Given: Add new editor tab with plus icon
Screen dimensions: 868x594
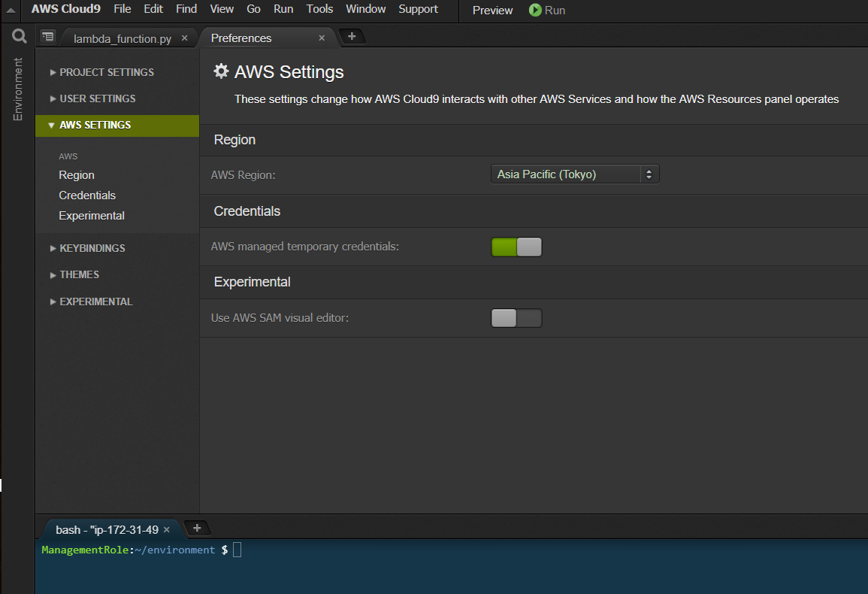Looking at the screenshot, I should pos(352,36).
